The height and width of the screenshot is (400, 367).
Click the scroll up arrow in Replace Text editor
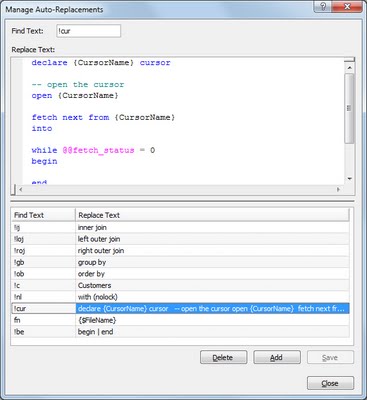click(x=349, y=68)
